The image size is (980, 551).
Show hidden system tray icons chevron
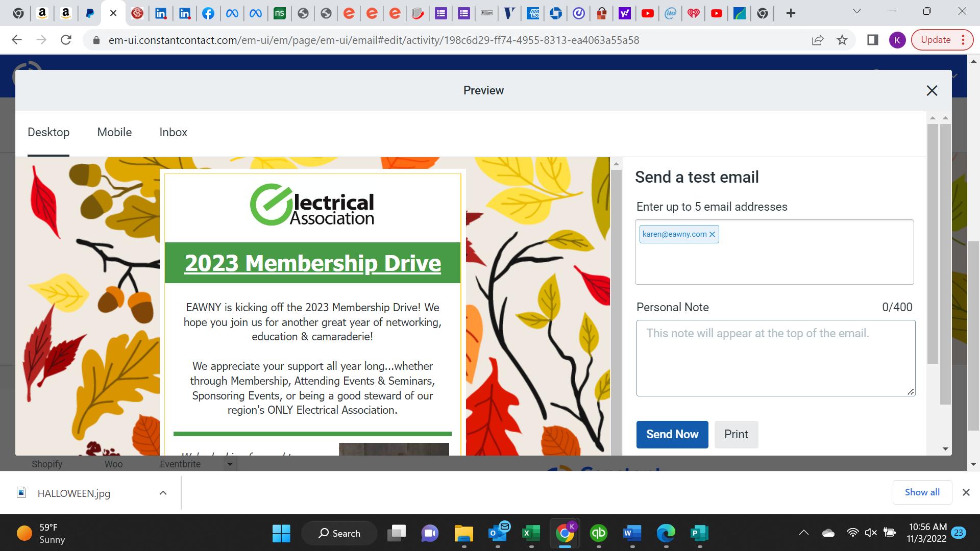(803, 533)
